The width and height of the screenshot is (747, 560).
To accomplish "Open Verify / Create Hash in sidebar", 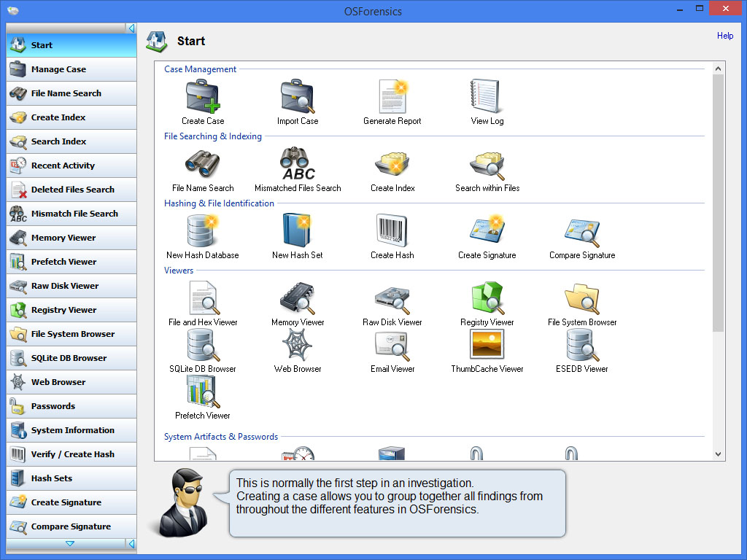I will point(71,454).
